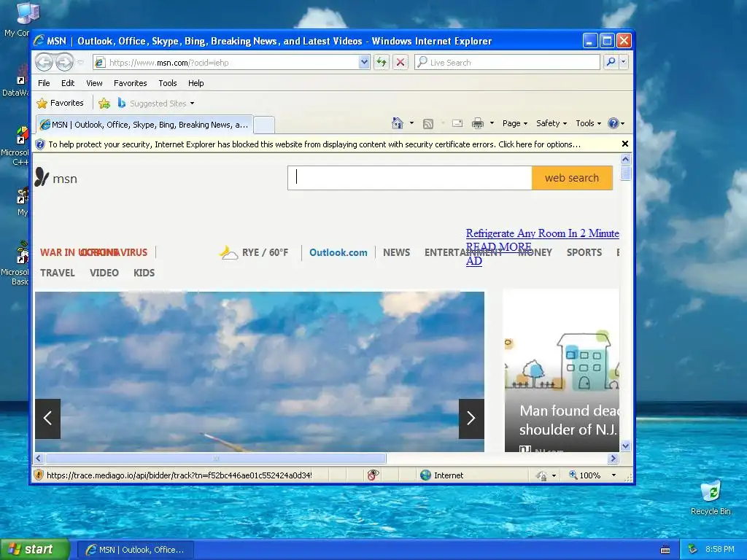Open a new blank tab

click(x=264, y=125)
